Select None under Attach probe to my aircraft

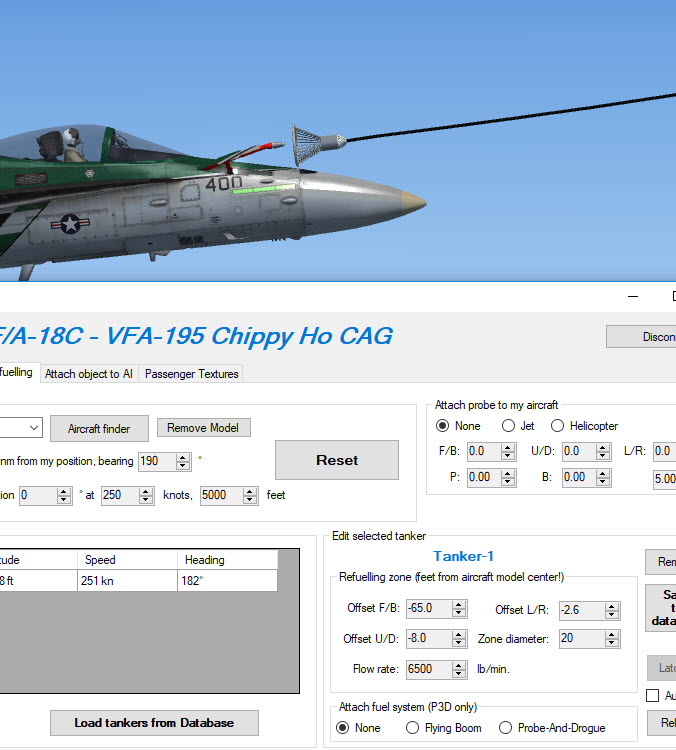(443, 426)
